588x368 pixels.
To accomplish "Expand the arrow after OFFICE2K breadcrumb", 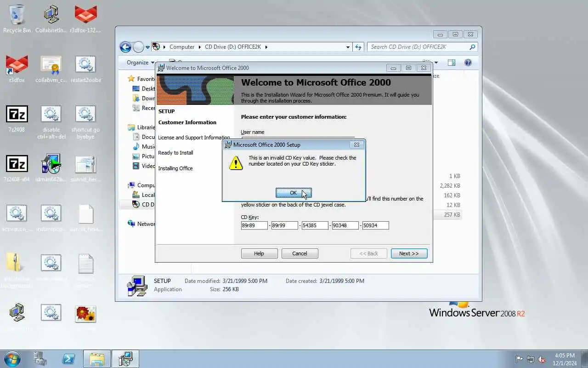I will point(266,47).
